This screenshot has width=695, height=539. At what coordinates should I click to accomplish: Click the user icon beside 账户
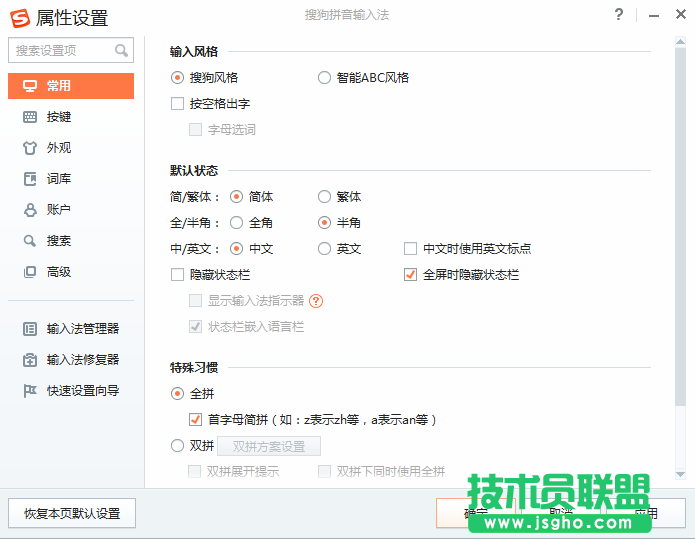coord(30,210)
